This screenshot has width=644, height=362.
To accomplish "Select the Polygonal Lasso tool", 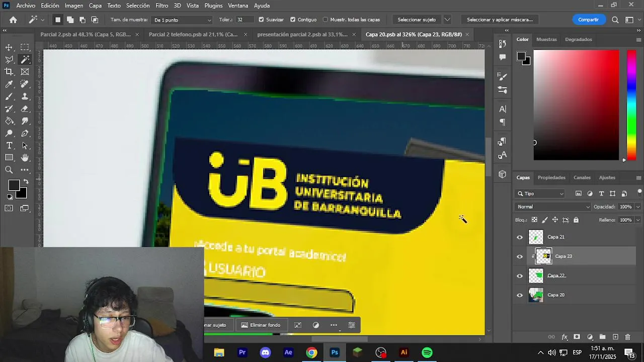I will (x=9, y=59).
